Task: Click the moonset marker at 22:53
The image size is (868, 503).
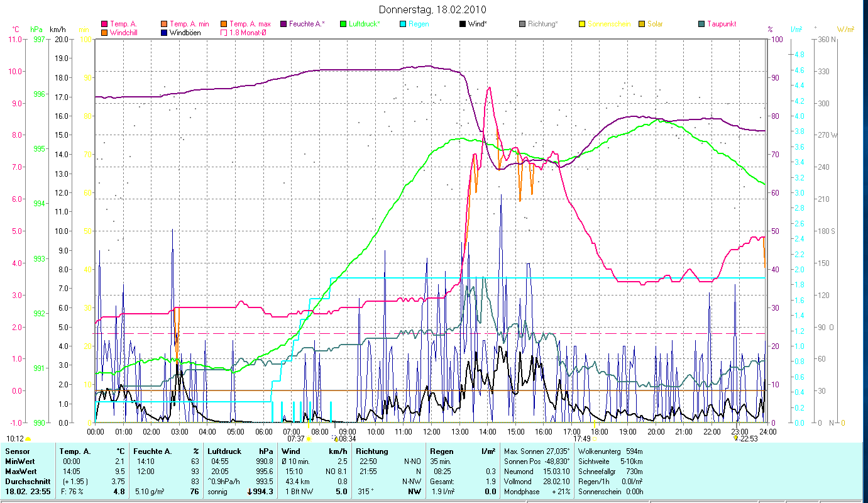Action: point(736,438)
